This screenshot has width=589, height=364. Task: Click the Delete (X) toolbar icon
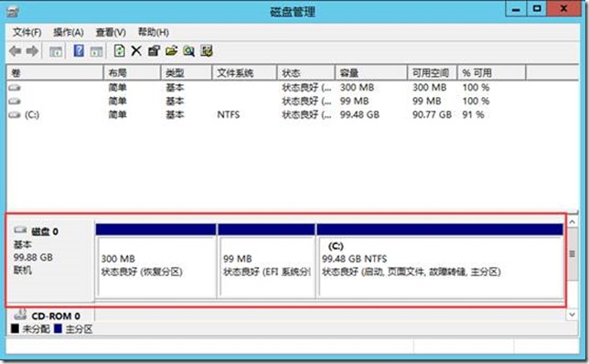(136, 50)
